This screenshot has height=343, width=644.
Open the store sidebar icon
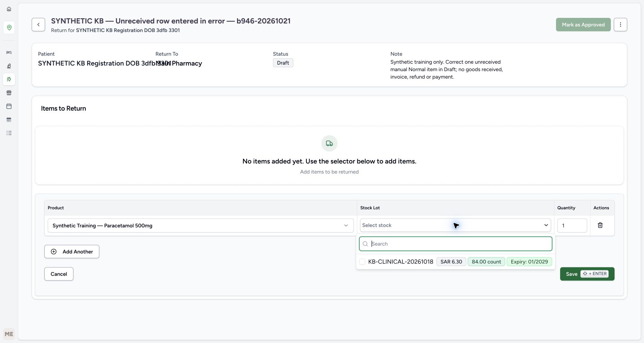[9, 93]
